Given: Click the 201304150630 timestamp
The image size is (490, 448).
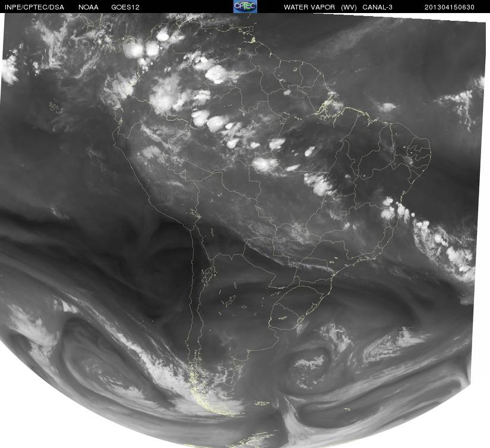Looking at the screenshot, I should click(450, 7).
